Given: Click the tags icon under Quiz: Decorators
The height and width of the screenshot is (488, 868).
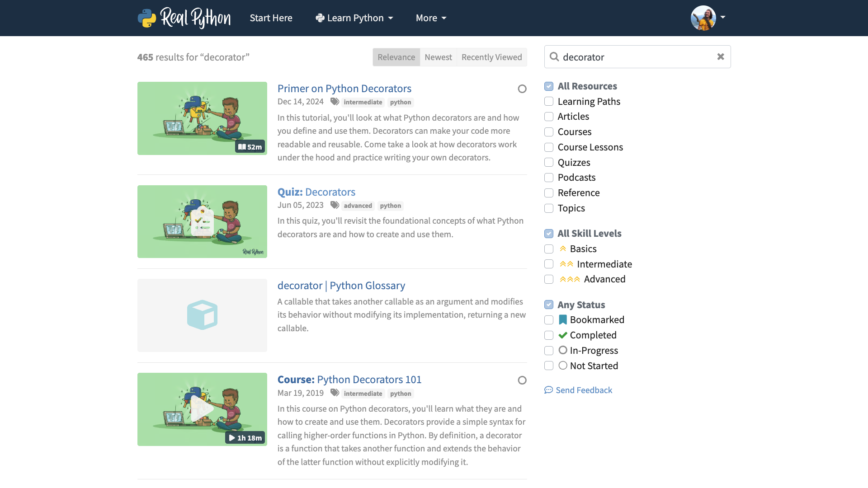Looking at the screenshot, I should [x=335, y=205].
